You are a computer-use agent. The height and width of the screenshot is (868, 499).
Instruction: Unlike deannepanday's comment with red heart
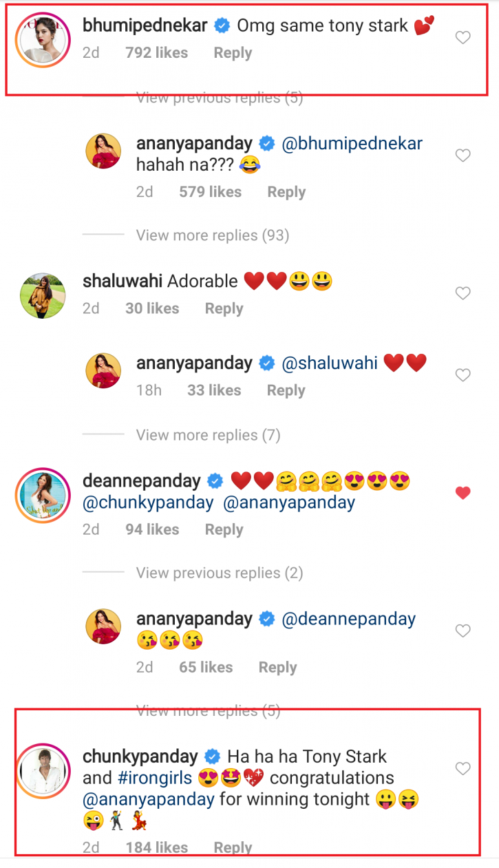463,493
